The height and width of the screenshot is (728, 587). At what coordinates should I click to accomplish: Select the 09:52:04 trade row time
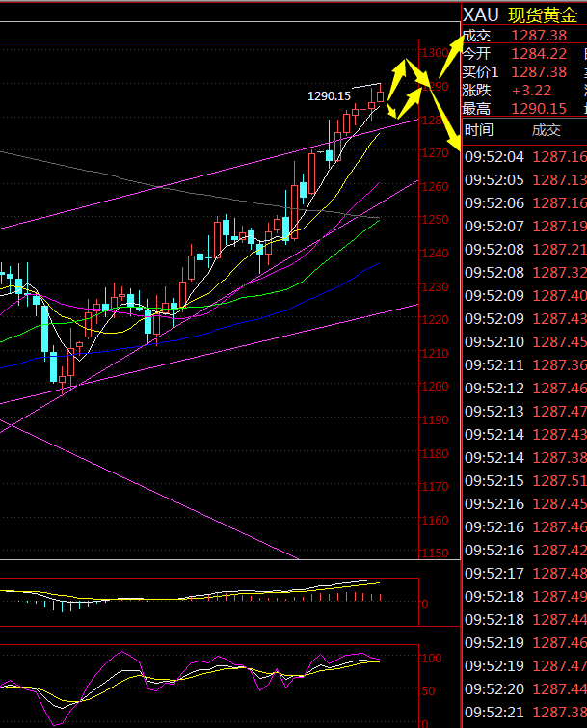(494, 157)
